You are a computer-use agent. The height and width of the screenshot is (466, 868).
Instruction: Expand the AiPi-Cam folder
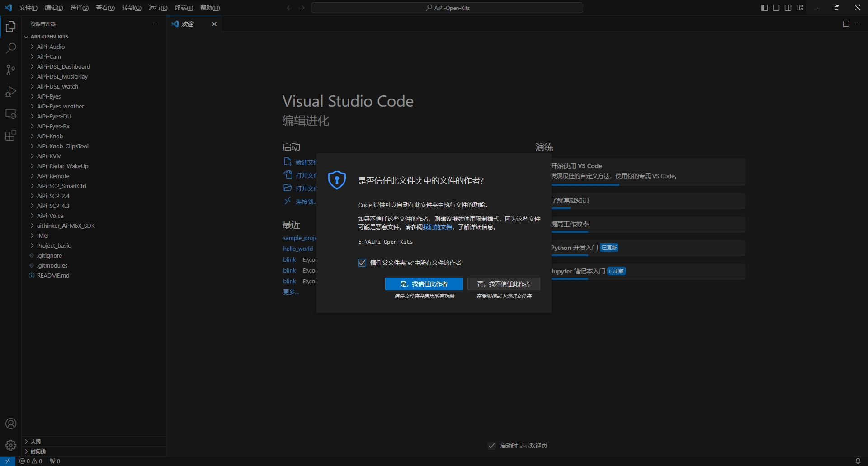pos(94,56)
